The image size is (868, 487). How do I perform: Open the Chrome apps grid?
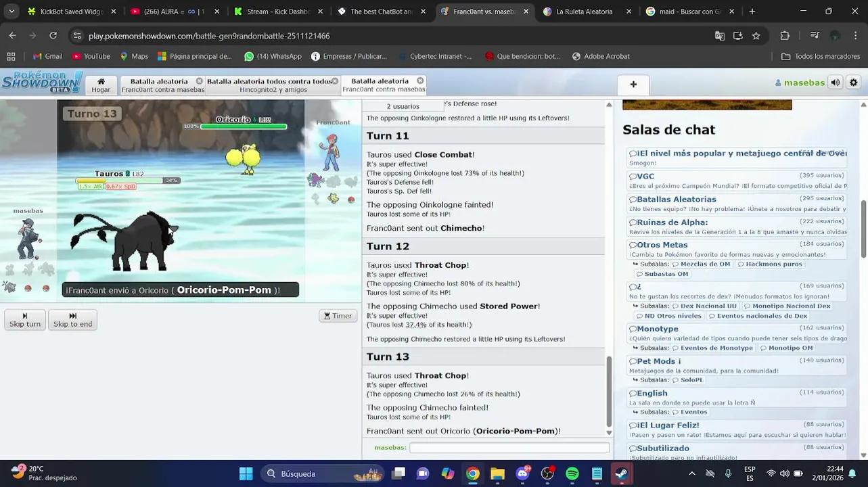[11, 56]
